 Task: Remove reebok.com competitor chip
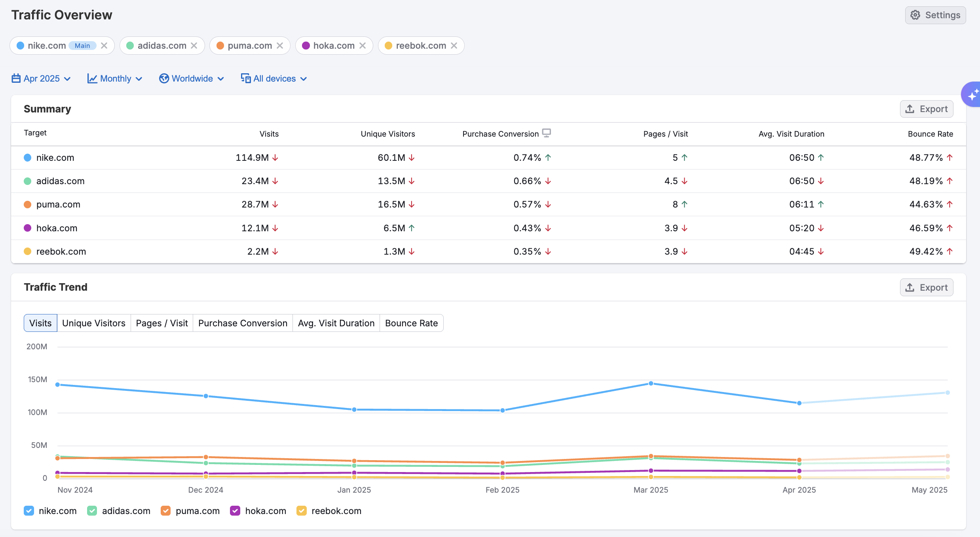coord(454,46)
